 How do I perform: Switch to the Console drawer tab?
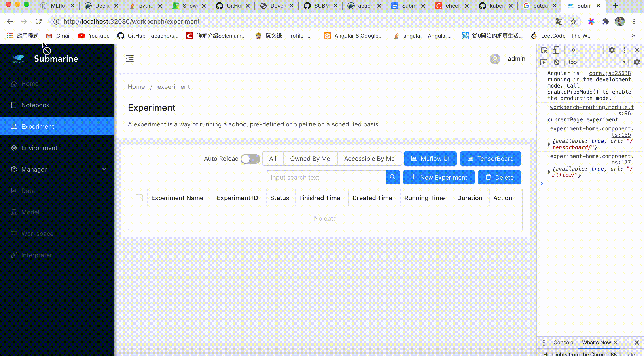[563, 343]
